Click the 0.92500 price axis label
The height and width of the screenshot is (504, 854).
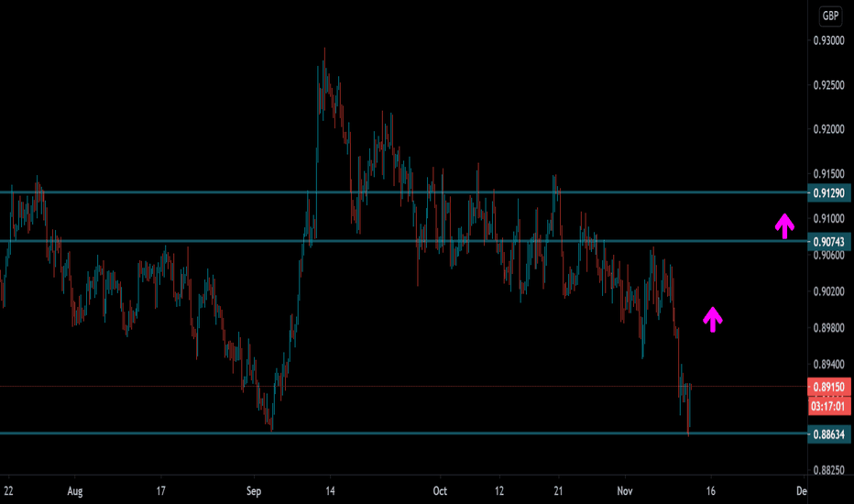[x=828, y=85]
